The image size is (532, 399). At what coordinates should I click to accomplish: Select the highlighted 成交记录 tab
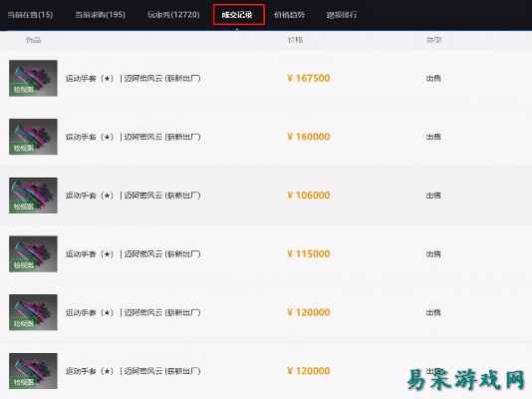(238, 15)
